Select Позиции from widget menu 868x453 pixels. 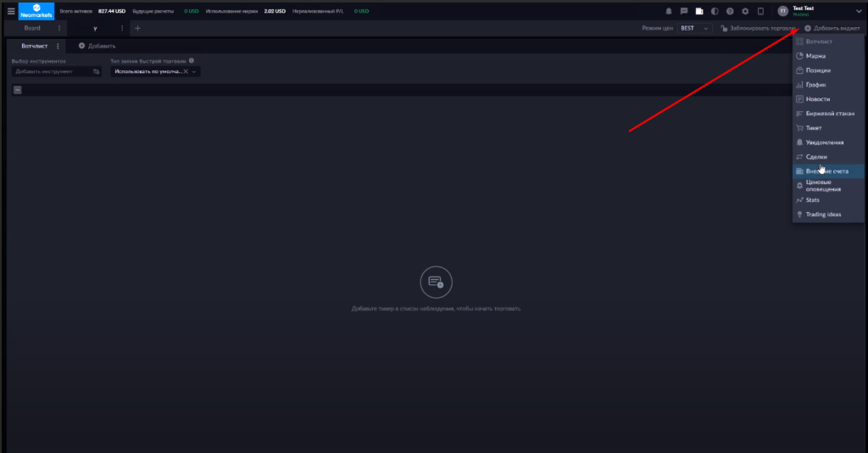tap(828, 70)
